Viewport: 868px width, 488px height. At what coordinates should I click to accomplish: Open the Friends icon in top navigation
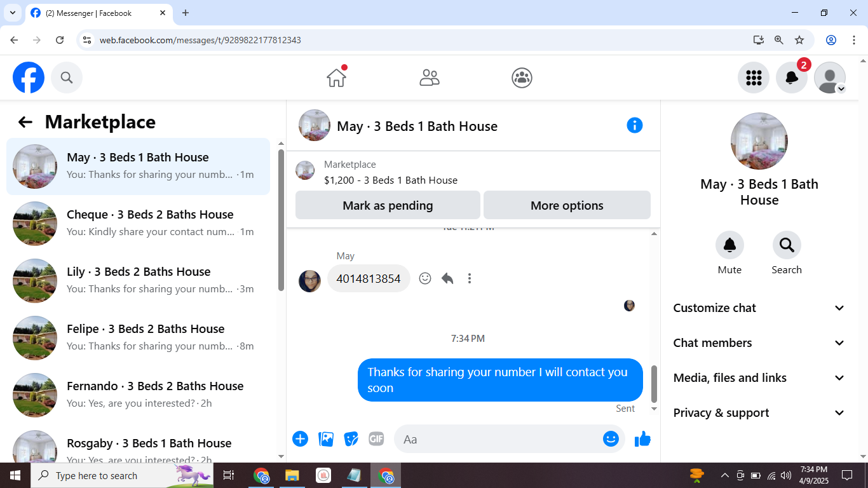click(430, 78)
